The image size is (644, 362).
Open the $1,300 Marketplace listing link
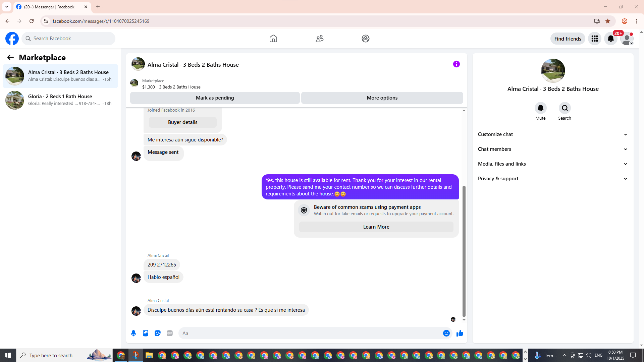tap(171, 87)
